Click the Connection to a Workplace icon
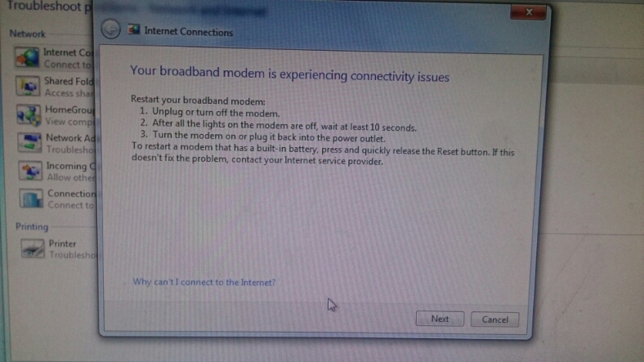Viewport: 644px width, 362px height. point(31,199)
